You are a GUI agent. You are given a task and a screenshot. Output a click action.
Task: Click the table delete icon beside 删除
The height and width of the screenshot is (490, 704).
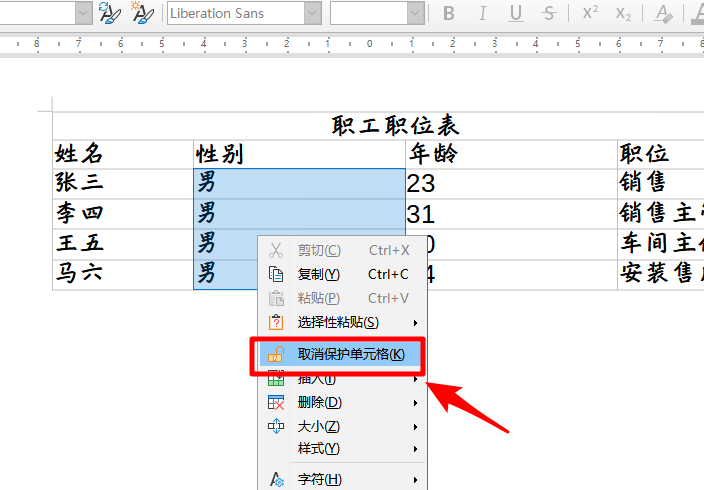[276, 402]
